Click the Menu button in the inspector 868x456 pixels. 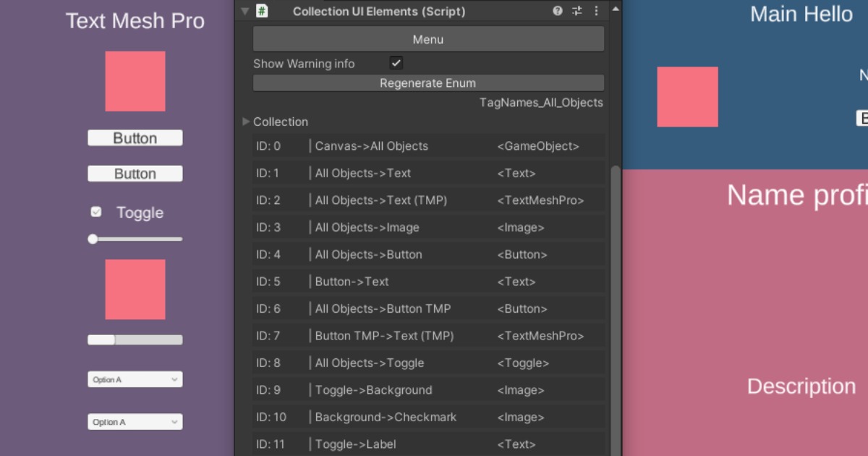click(427, 39)
